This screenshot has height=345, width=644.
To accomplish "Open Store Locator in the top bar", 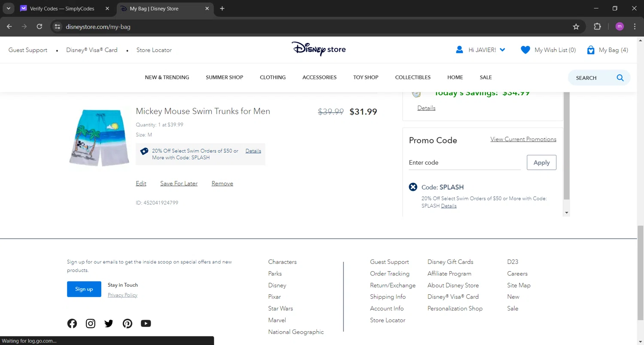I will [x=154, y=50].
